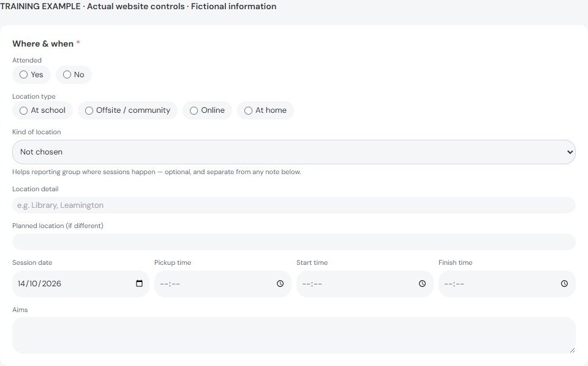
Task: Open the Session date calendar picker icon
Action: click(139, 283)
